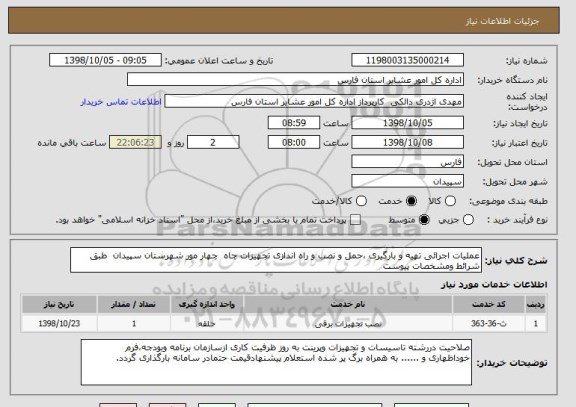Screen dimensions: 576x407
Task: Click the delivery province field فارس
Action: [407, 162]
